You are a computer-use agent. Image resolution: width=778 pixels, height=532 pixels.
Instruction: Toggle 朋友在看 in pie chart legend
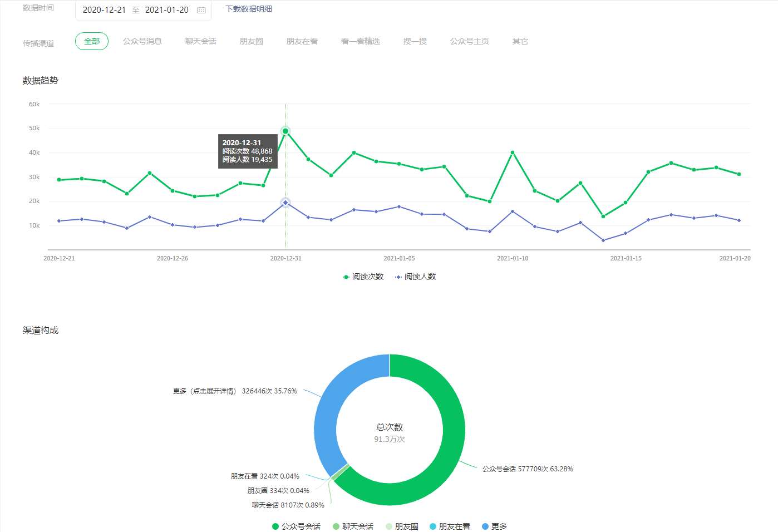coord(450,526)
